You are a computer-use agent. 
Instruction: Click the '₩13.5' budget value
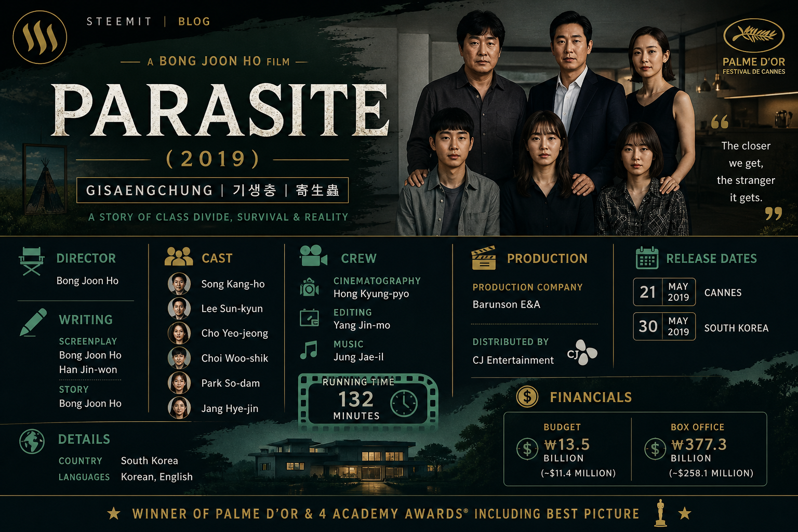click(x=567, y=445)
